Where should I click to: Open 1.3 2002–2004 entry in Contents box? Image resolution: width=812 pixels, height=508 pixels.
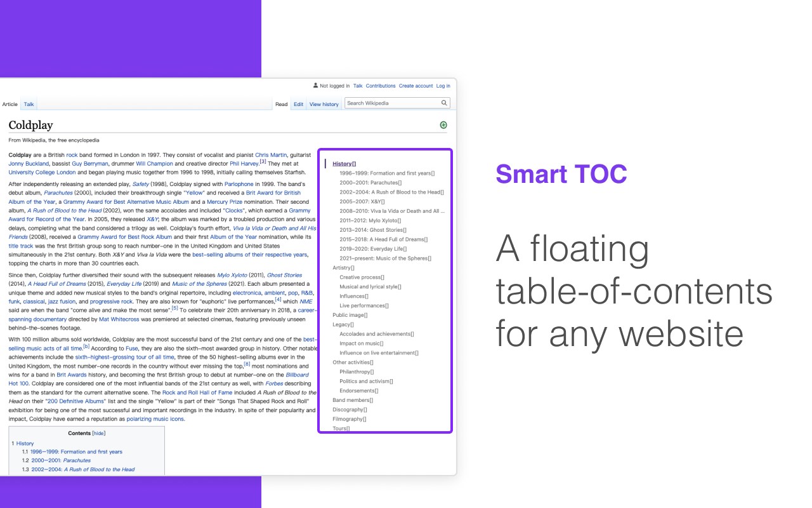pos(79,469)
